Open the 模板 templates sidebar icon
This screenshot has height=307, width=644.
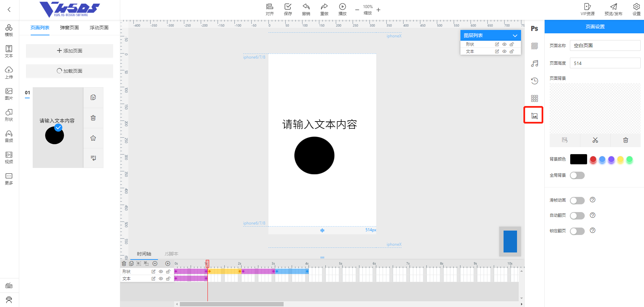[x=9, y=30]
